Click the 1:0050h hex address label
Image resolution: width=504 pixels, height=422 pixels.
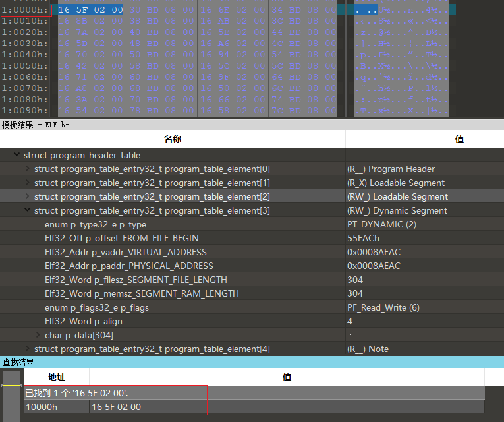25,66
